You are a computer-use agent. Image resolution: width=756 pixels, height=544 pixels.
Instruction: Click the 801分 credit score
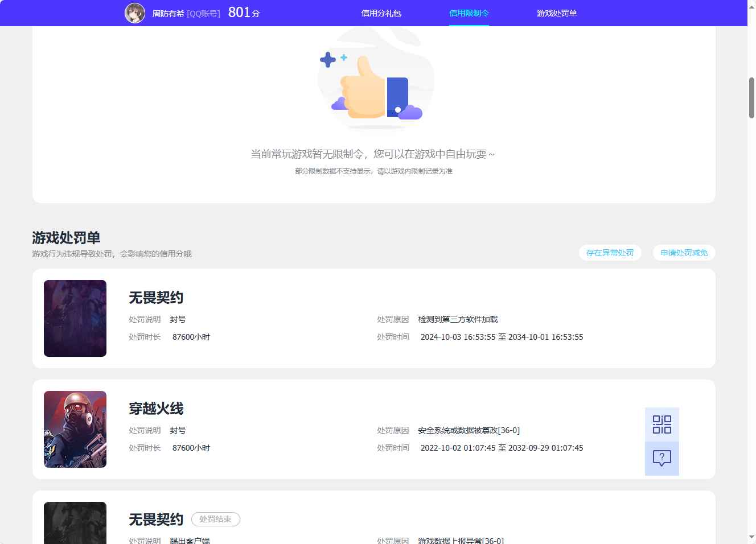(244, 13)
